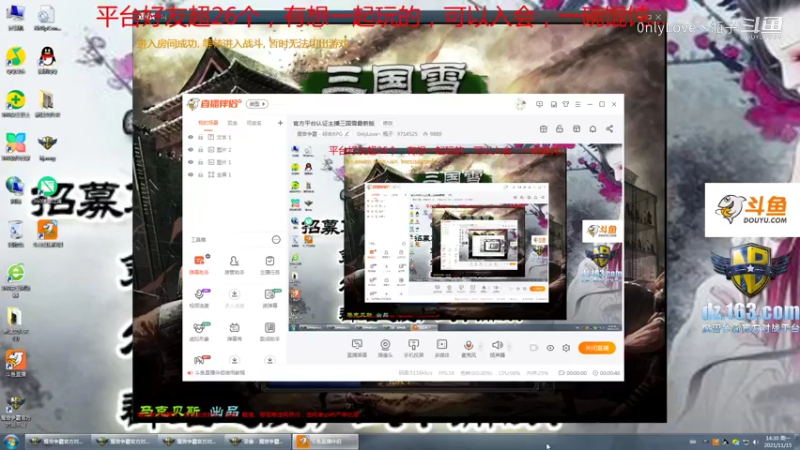Expand the mode switch pill beside the logo

pos(257,104)
